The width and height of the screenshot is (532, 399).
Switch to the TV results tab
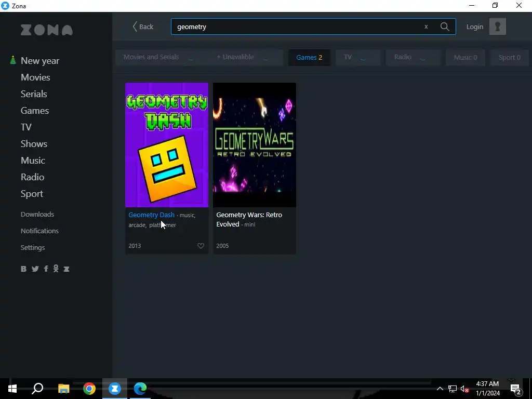tap(358, 57)
